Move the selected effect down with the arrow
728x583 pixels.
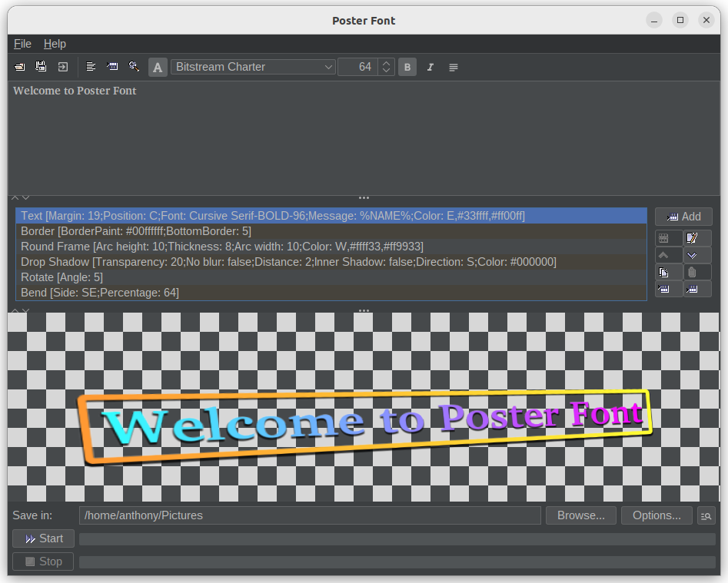691,255
